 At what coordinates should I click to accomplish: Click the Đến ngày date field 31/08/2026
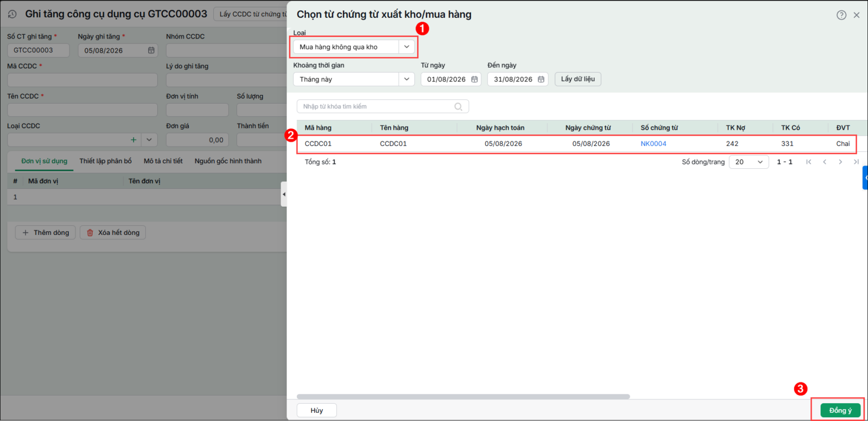pos(518,79)
